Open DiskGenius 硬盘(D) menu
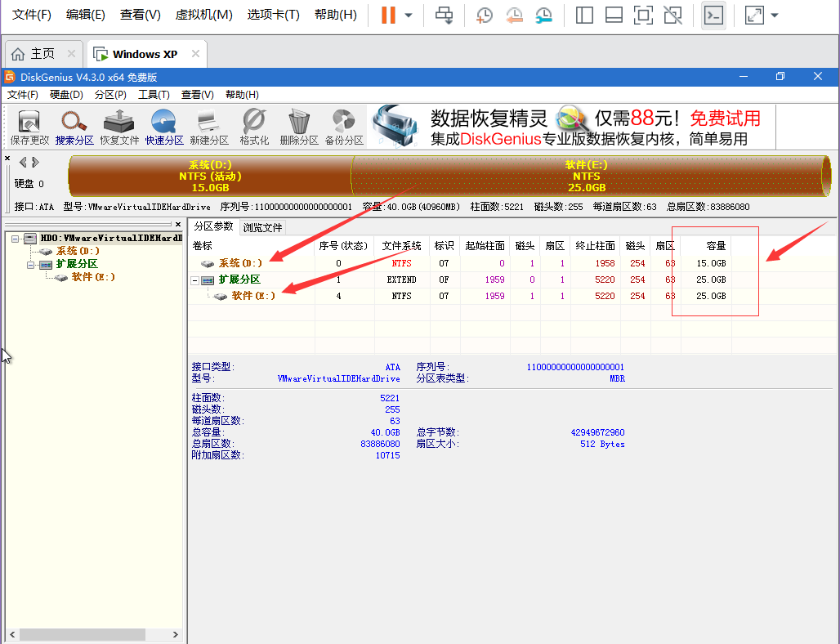The height and width of the screenshot is (644, 840). click(66, 94)
